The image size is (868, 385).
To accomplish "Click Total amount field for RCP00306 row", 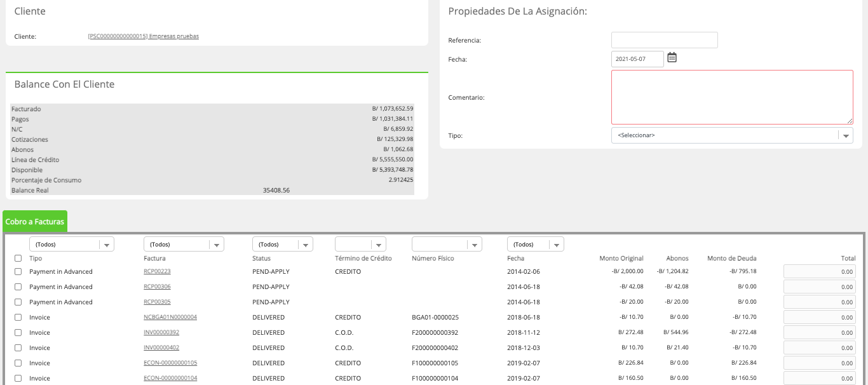I will click(x=820, y=287).
